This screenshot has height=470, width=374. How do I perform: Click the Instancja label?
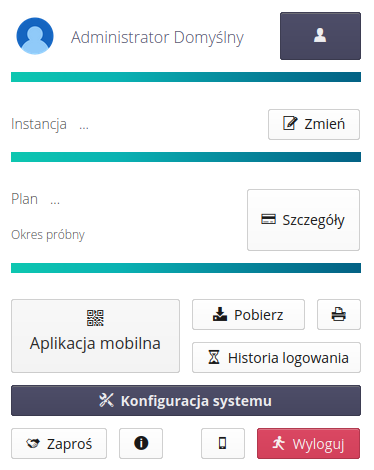(39, 124)
